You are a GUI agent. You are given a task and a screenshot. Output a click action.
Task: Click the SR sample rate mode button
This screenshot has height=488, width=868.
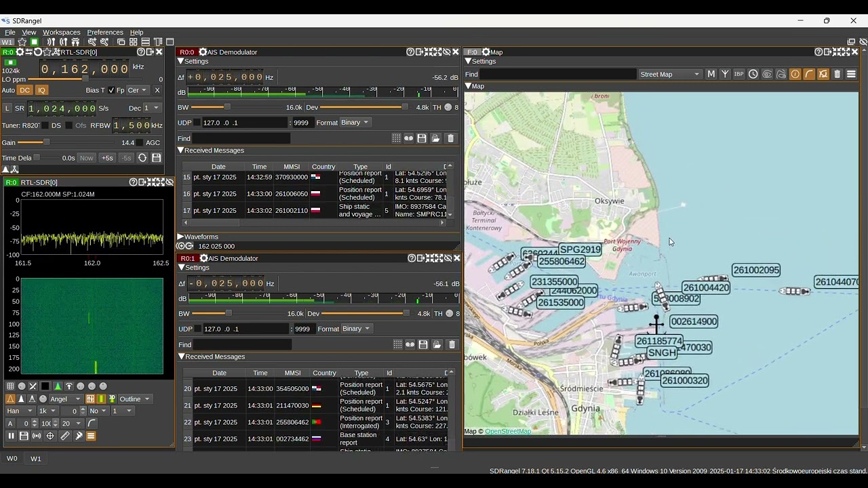[x=20, y=108]
